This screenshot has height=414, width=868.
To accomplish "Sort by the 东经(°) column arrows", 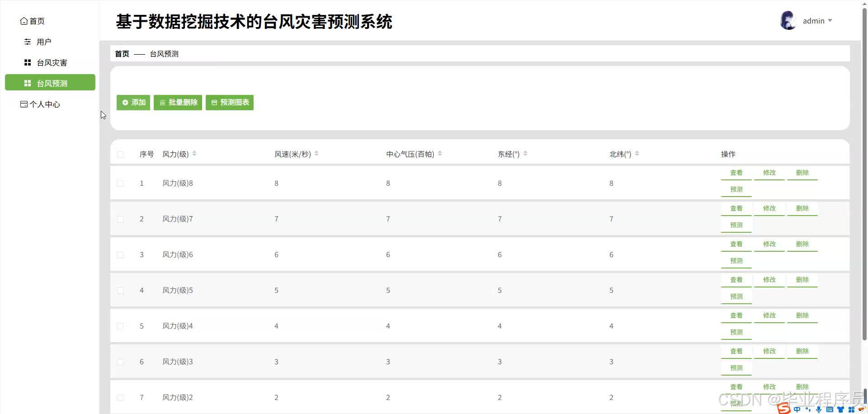I will [x=525, y=154].
